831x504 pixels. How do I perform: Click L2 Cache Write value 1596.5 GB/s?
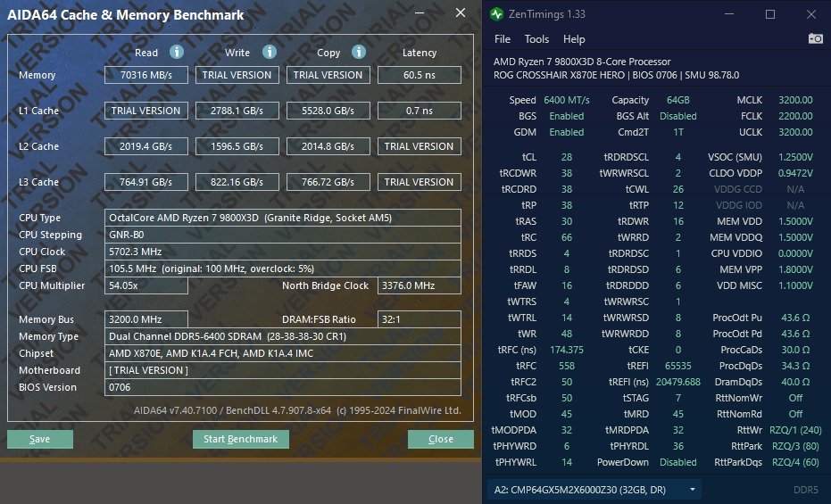[237, 146]
